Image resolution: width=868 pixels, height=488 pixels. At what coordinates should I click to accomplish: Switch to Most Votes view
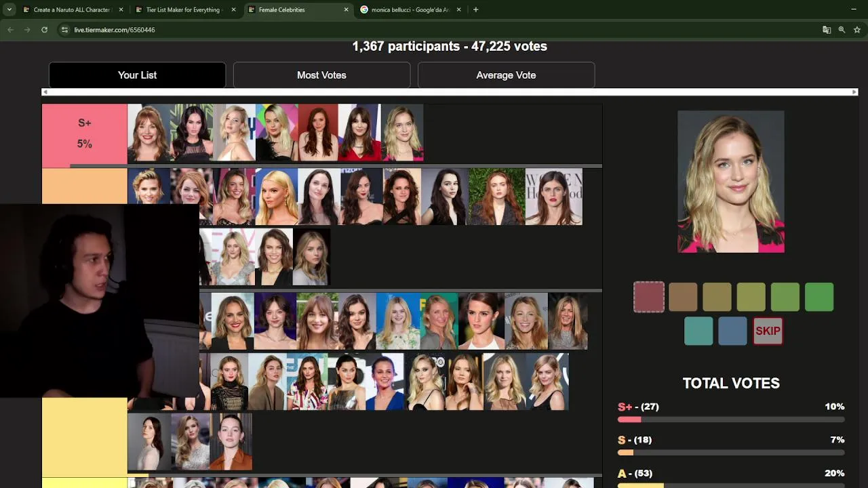(x=321, y=75)
